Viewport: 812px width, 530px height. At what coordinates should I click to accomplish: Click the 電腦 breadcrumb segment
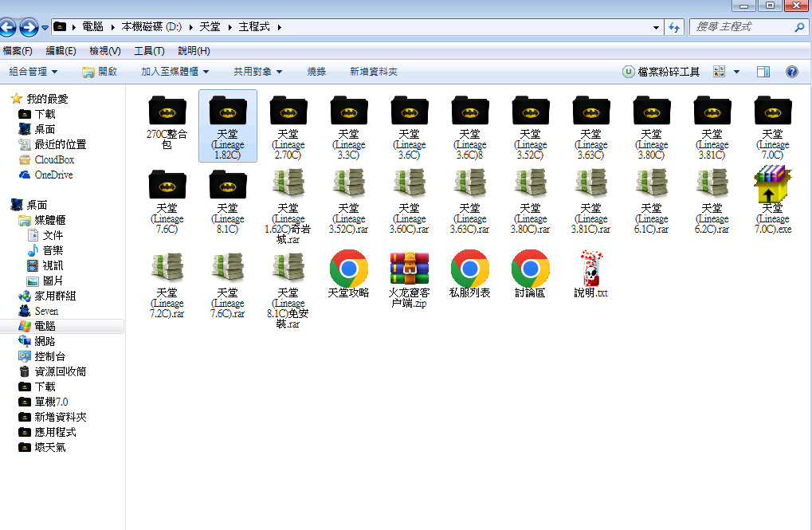[92, 27]
